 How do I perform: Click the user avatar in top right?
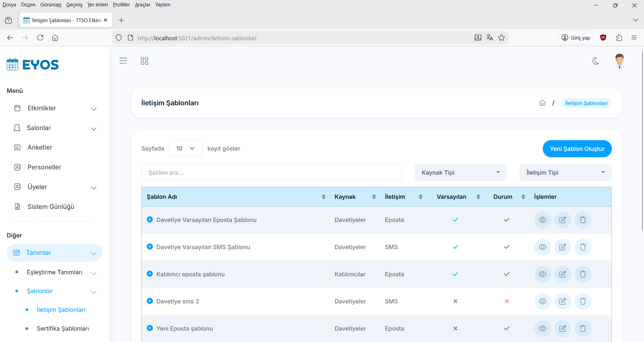[x=619, y=61]
